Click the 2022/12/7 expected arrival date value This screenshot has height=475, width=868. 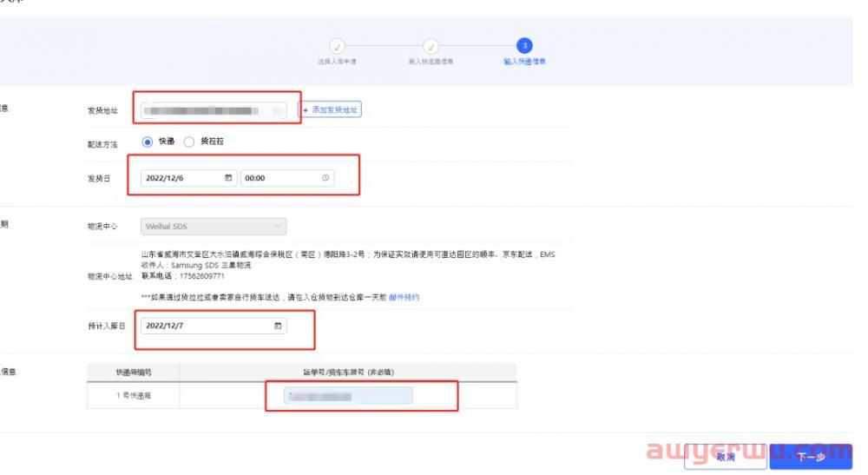tap(170, 326)
